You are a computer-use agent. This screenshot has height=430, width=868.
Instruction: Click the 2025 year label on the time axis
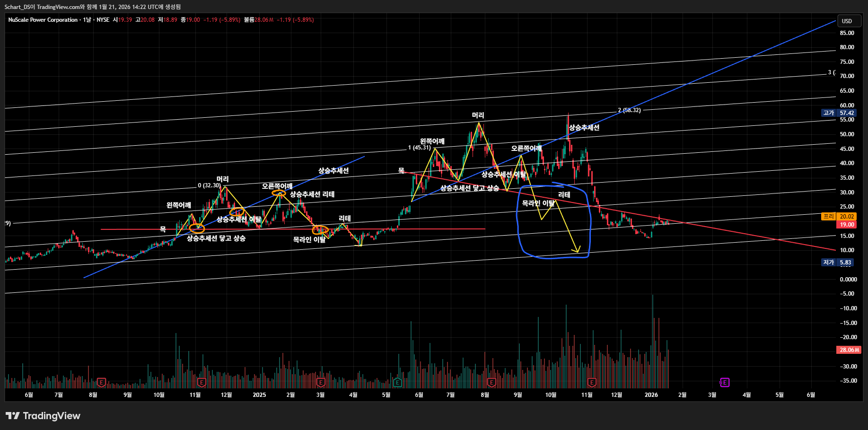coord(259,395)
